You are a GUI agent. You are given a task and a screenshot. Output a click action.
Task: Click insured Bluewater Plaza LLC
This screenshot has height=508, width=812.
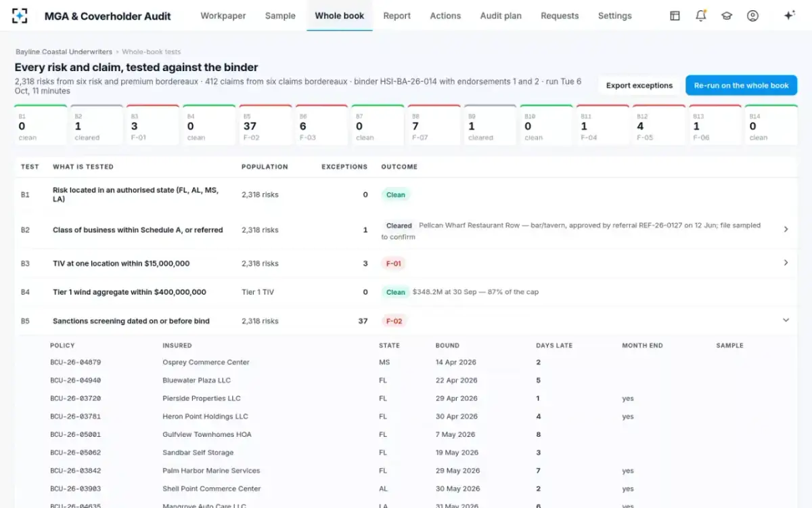(x=196, y=380)
